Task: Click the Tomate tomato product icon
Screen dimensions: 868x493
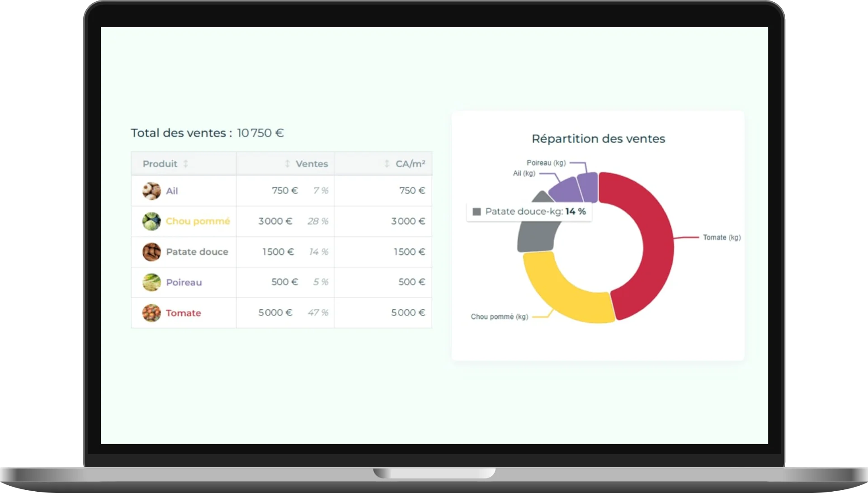Action: 151,313
